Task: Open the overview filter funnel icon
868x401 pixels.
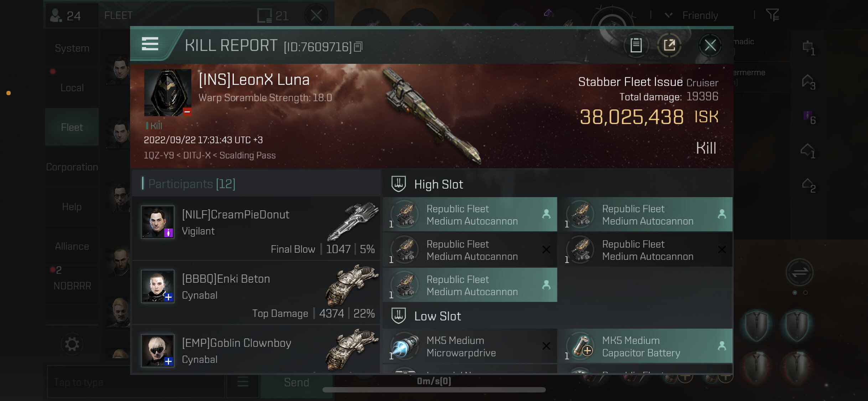Action: pos(772,15)
